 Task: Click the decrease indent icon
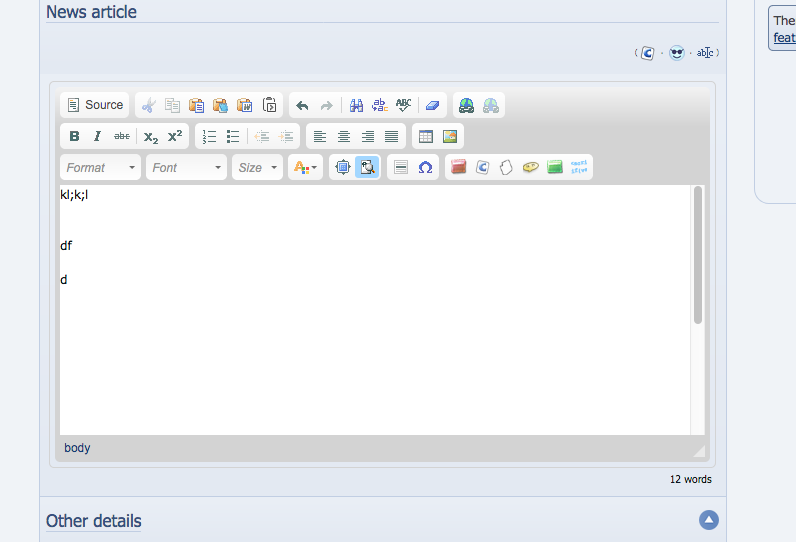[x=262, y=136]
